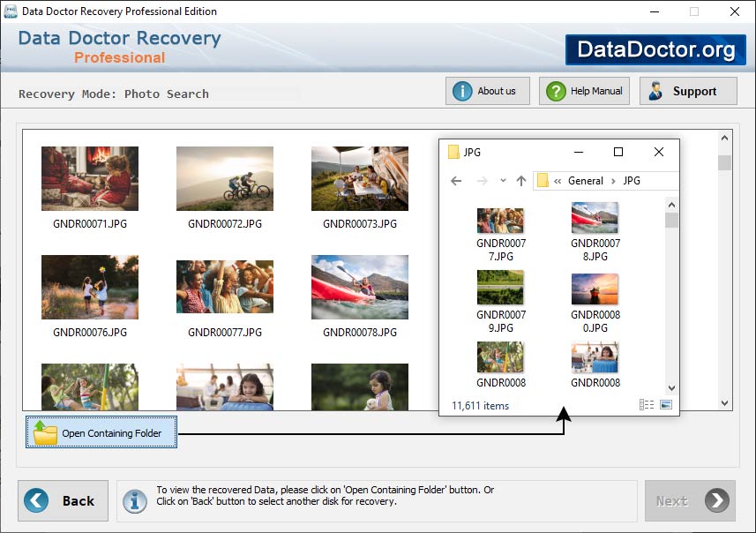Viewport: 756px width, 533px height.
Task: Click the JPG breadcrumb in address bar
Action: point(632,181)
